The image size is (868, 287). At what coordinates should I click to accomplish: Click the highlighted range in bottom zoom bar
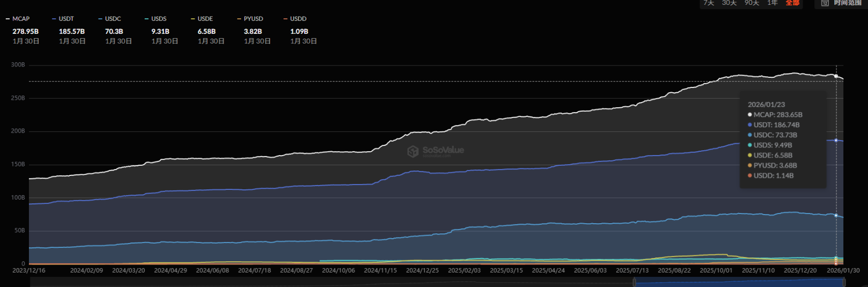point(739,282)
